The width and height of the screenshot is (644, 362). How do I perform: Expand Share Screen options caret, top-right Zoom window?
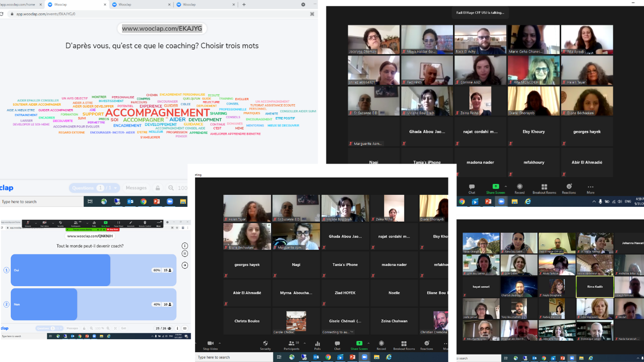505,187
